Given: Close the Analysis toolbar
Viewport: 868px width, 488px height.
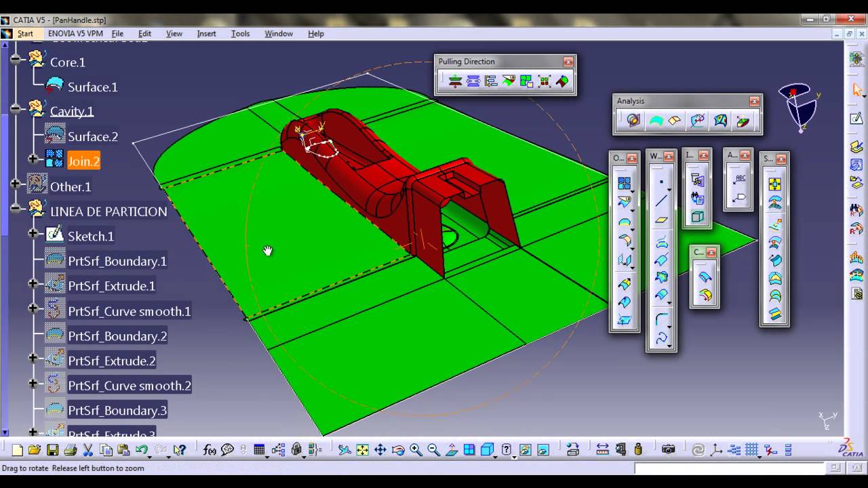Looking at the screenshot, I should [x=754, y=101].
